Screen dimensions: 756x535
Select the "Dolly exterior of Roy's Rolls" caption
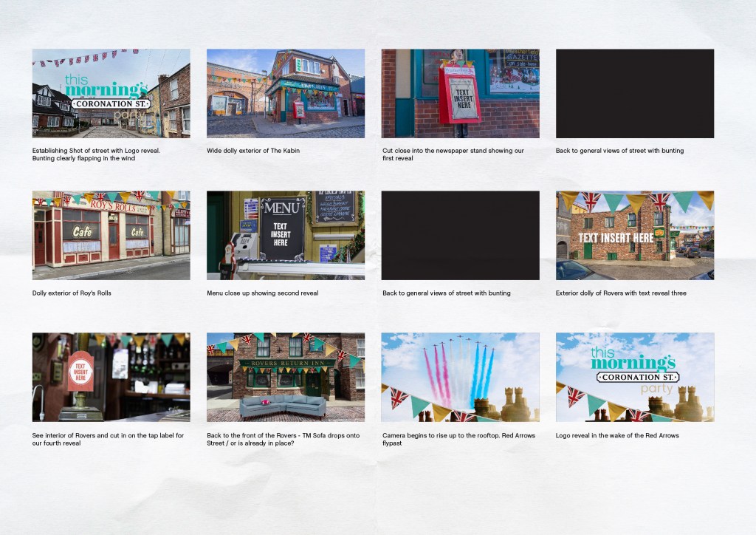[72, 293]
